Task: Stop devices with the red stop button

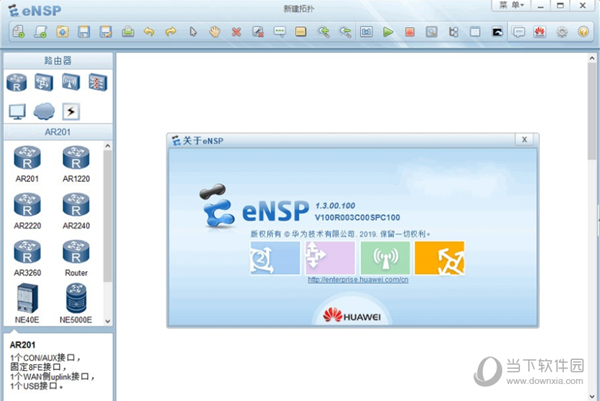Action: (x=410, y=31)
